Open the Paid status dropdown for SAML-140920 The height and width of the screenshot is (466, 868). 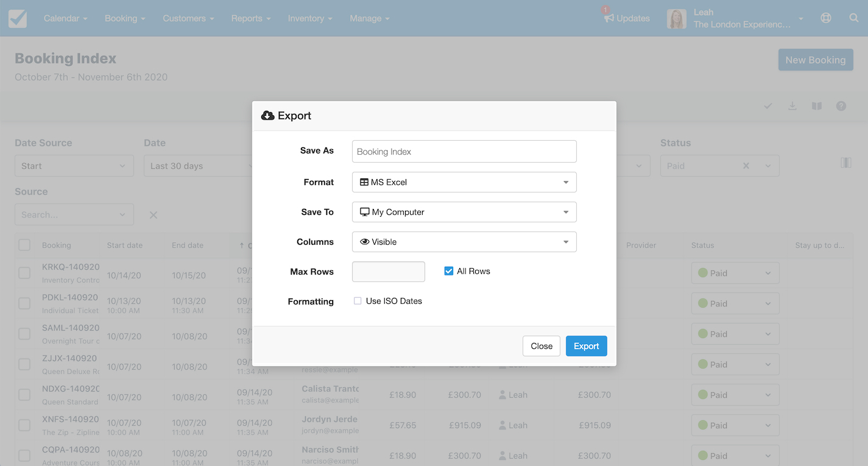(x=735, y=334)
